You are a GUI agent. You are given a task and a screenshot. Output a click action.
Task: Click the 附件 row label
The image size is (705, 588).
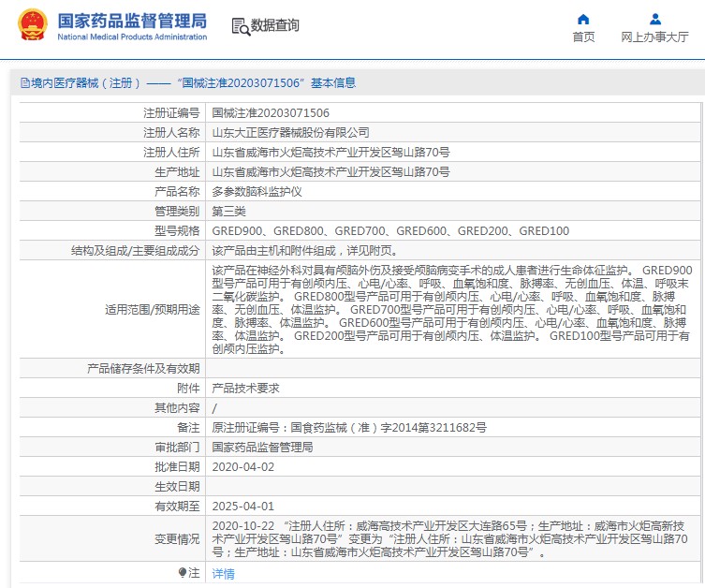[x=188, y=389]
